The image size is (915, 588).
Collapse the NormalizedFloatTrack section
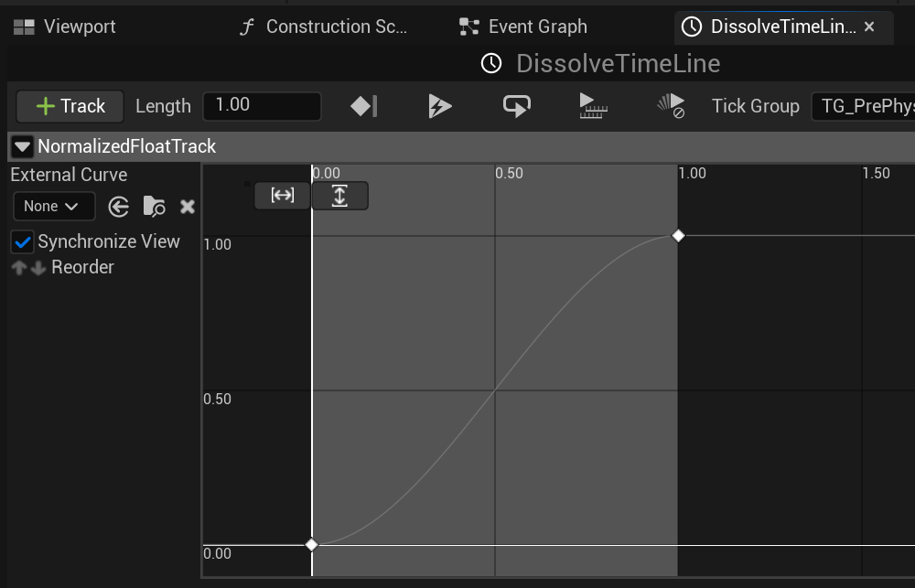pyautogui.click(x=22, y=146)
